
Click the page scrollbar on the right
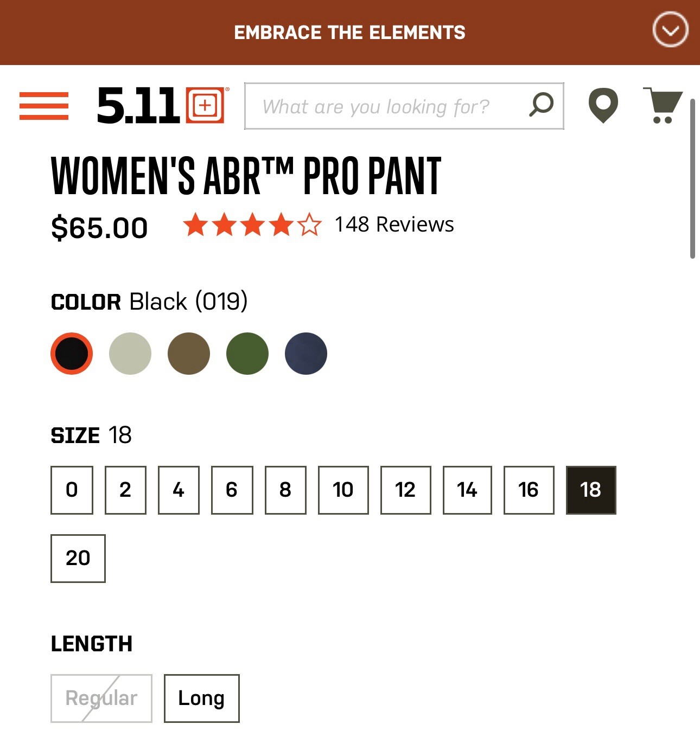pos(692,179)
